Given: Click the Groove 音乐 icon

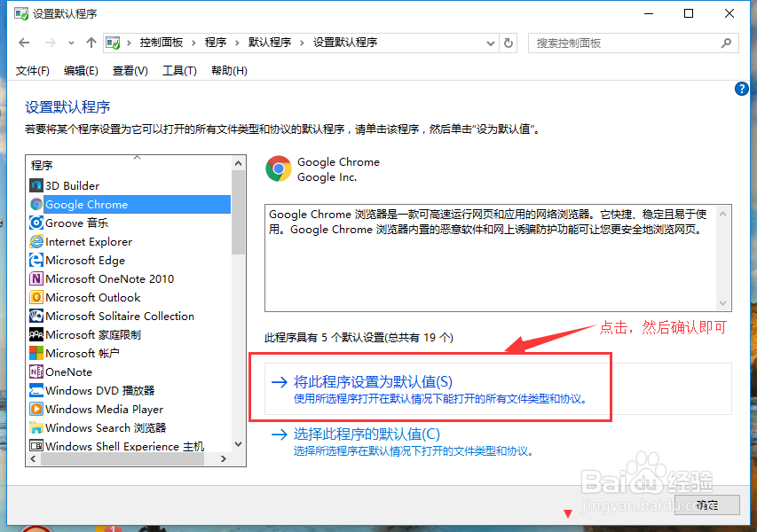Looking at the screenshot, I should click(x=36, y=223).
